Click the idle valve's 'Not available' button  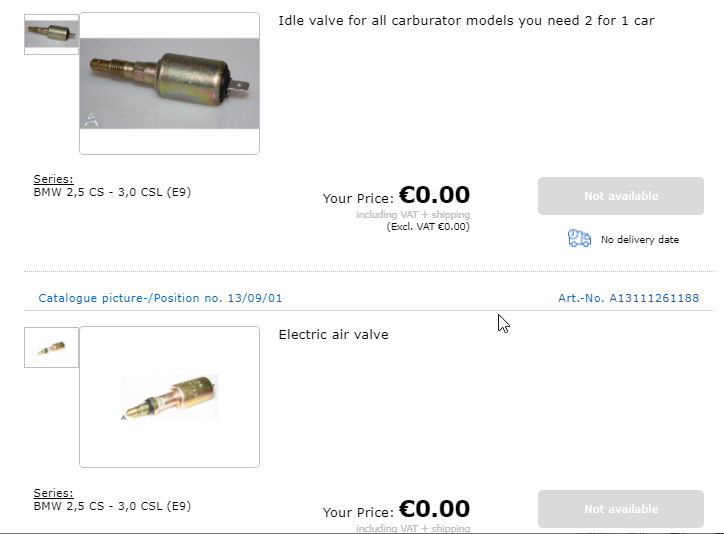tap(620, 196)
